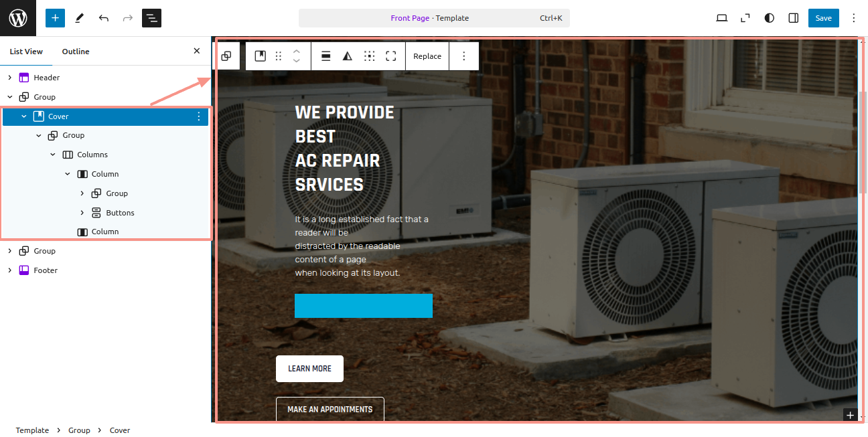The width and height of the screenshot is (868, 437).
Task: Save the template
Action: tap(823, 18)
